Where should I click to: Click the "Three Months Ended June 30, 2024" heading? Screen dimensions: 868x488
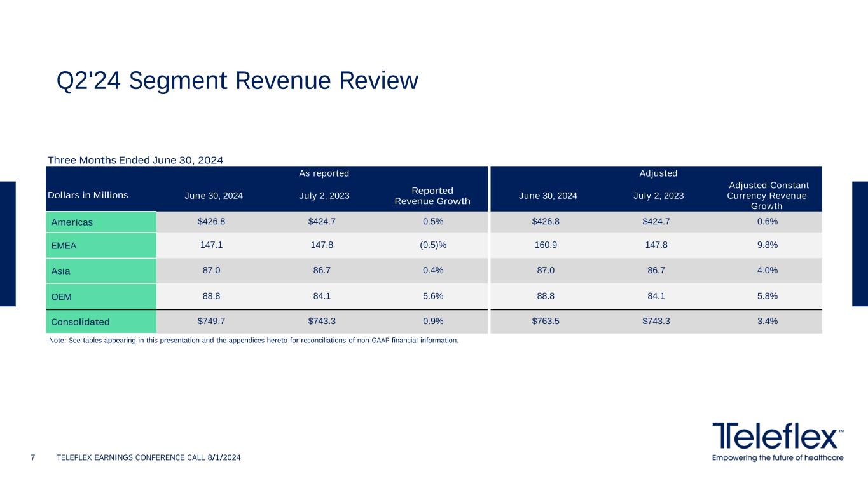click(x=136, y=160)
